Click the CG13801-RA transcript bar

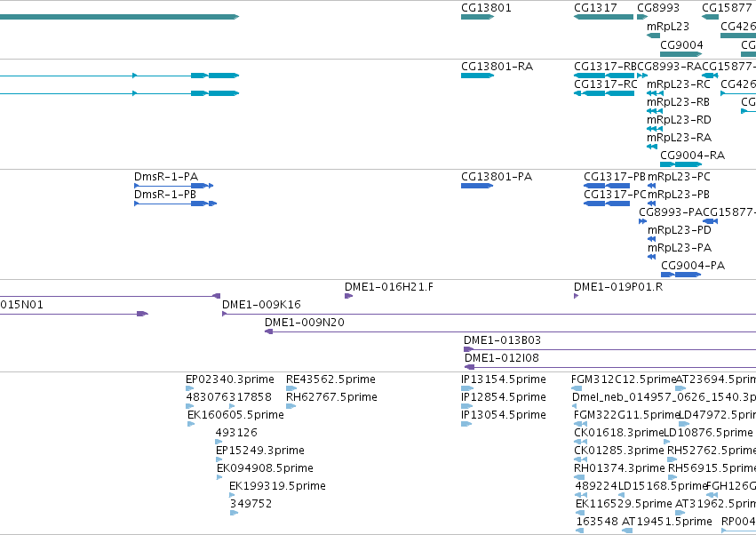click(x=477, y=76)
